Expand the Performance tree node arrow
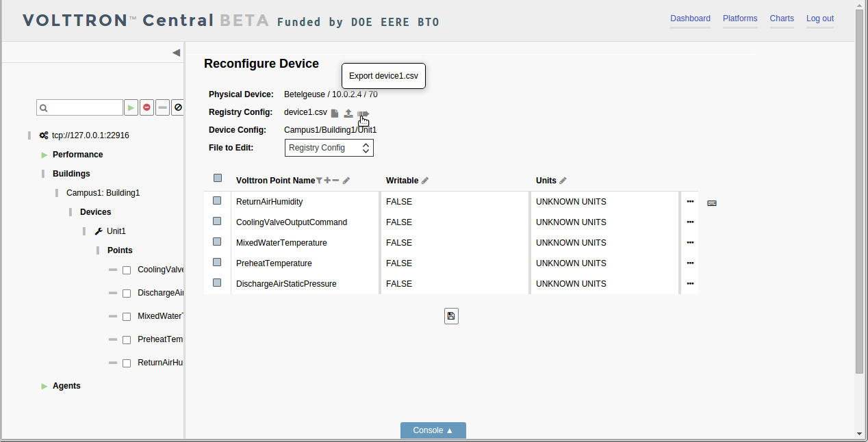The width and height of the screenshot is (868, 442). 44,155
